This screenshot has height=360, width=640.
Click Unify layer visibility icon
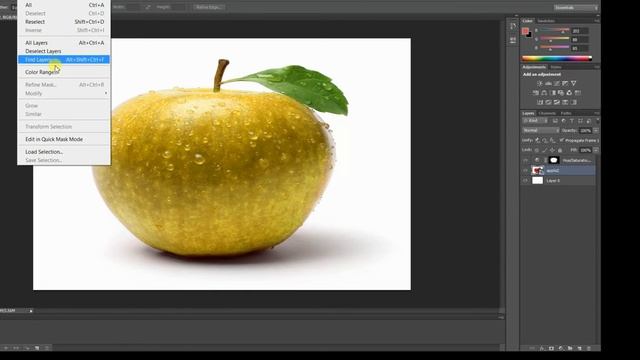[x=545, y=140]
